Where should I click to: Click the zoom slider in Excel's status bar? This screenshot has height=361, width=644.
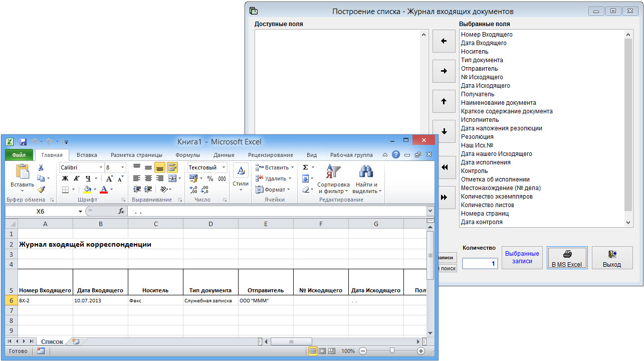[x=392, y=351]
